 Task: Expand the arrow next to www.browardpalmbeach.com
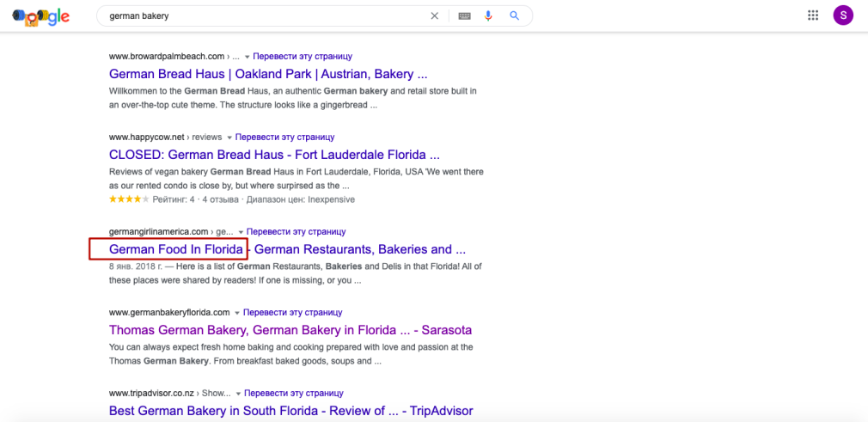click(248, 57)
